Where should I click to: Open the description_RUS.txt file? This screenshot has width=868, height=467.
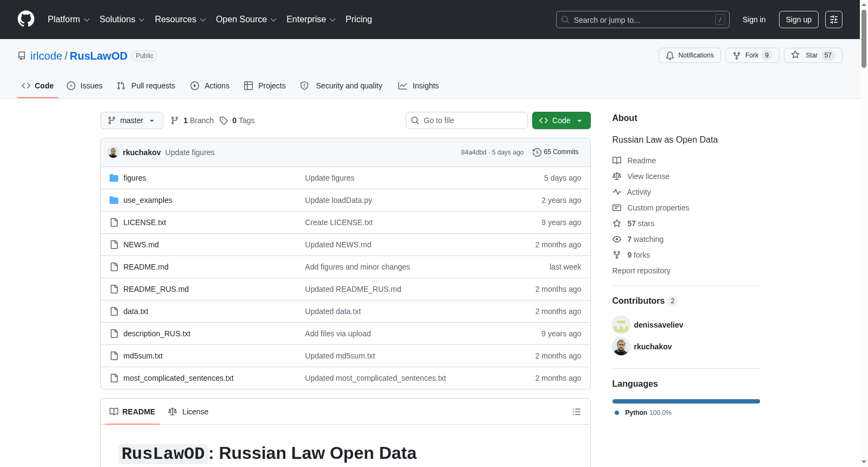pos(157,334)
